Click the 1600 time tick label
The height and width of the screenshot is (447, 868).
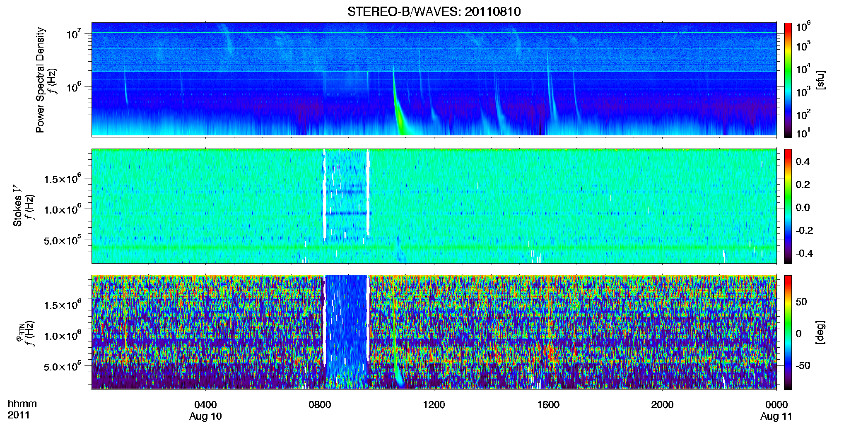click(x=548, y=404)
